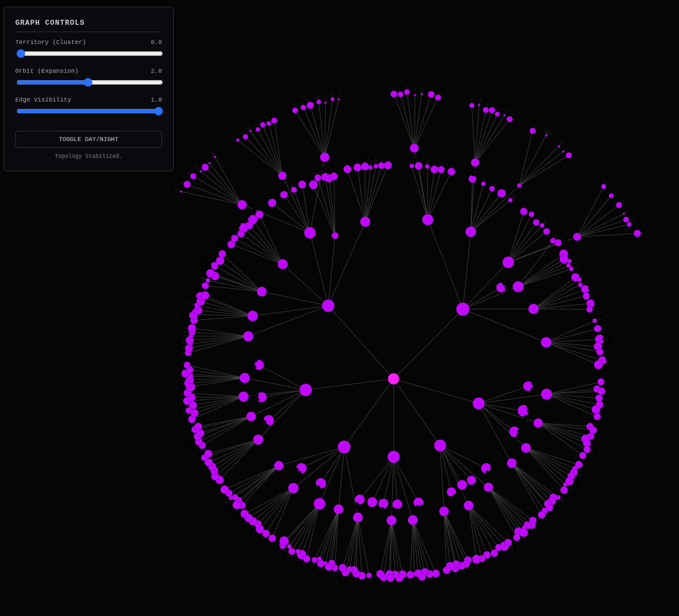Select the Graph Controls panel heading
Screen dimensions: 679x616
pyautogui.click(x=50, y=23)
